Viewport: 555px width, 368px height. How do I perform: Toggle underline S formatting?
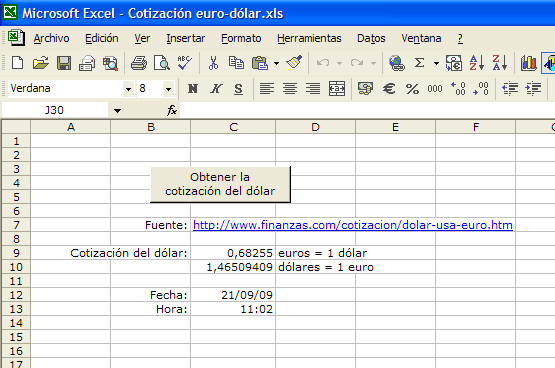click(x=239, y=88)
